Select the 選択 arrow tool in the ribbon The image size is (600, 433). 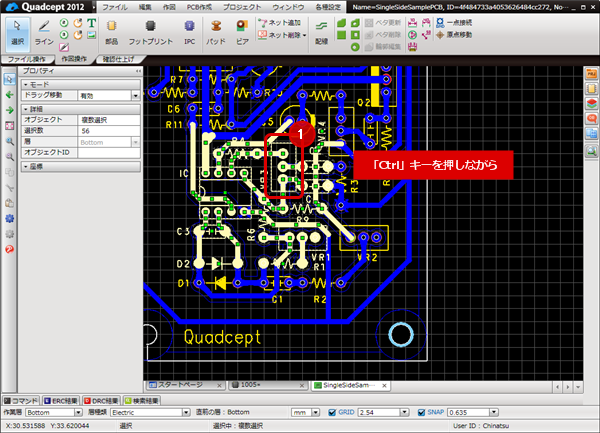coord(18,33)
